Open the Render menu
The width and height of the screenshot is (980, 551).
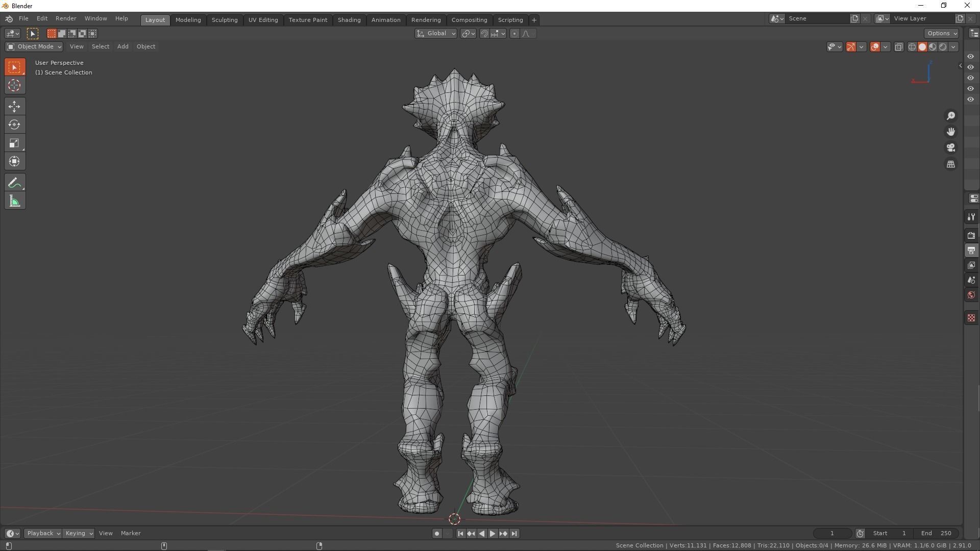pyautogui.click(x=66, y=18)
